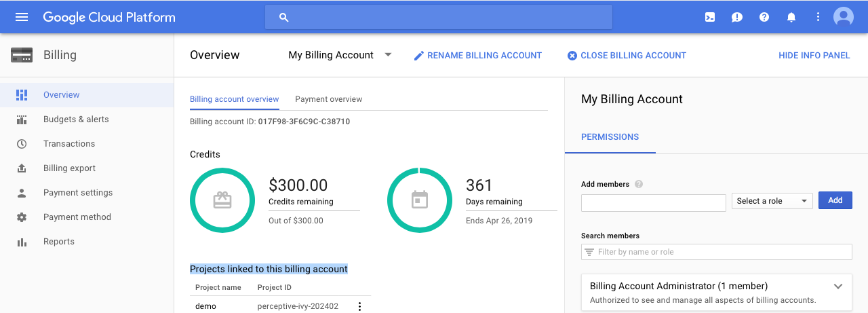This screenshot has width=868, height=313.
Task: Click the gift credits ring icon
Action: tap(222, 200)
